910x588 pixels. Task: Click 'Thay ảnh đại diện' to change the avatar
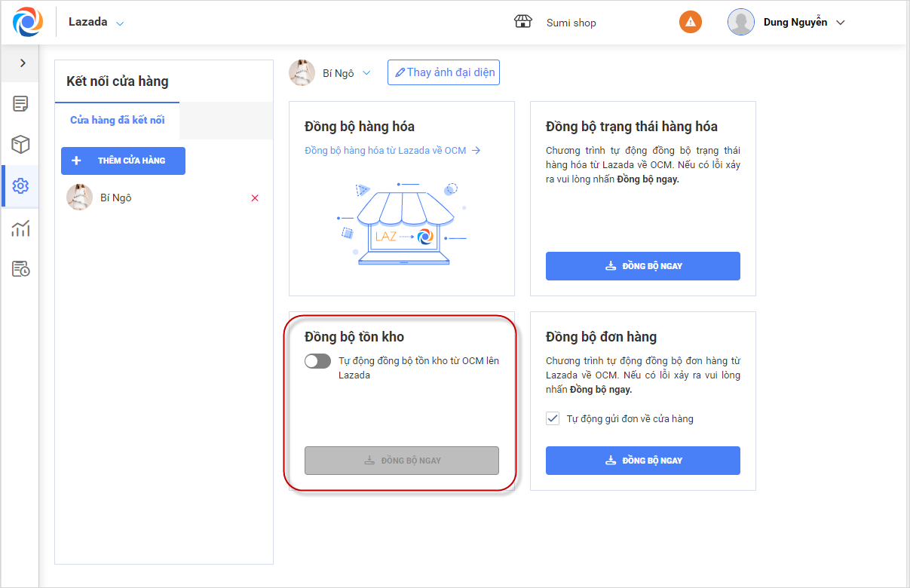point(443,72)
